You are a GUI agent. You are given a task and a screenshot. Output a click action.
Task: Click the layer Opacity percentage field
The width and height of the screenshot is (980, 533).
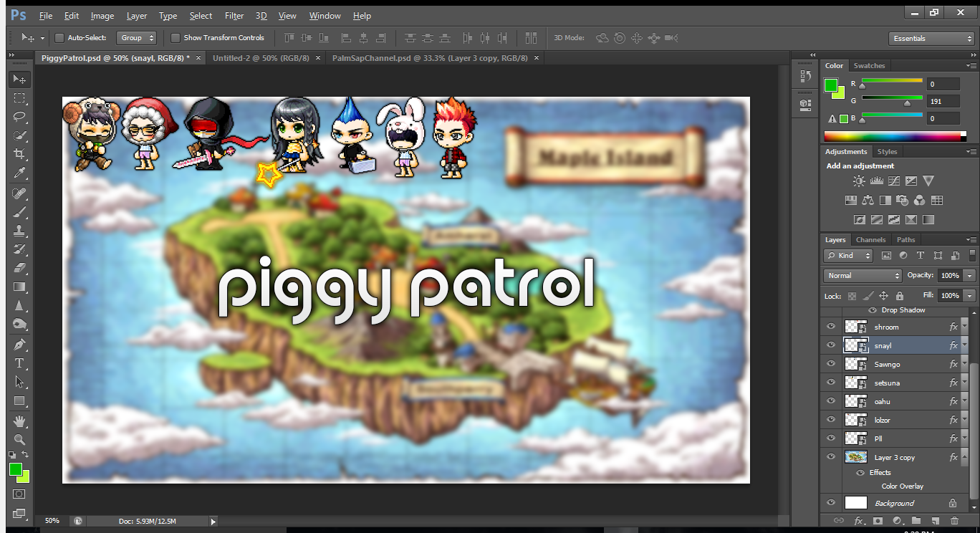tap(949, 276)
